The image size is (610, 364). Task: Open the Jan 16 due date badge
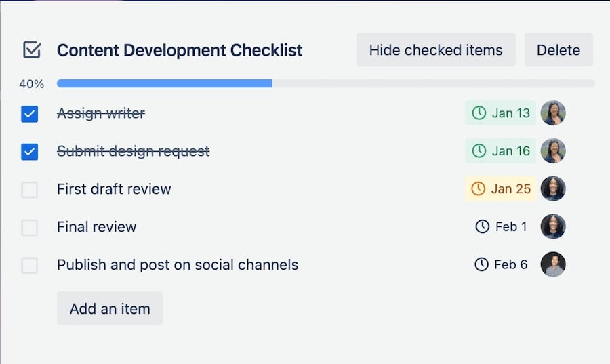[x=500, y=151]
